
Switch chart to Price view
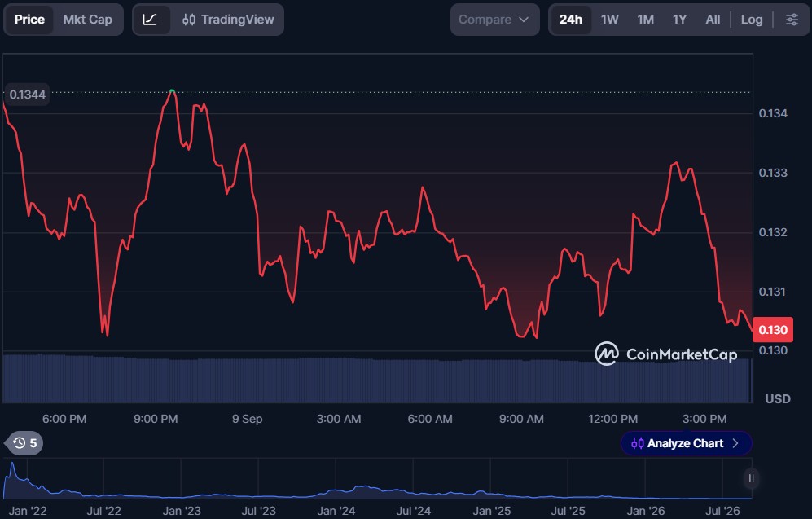pos(29,20)
